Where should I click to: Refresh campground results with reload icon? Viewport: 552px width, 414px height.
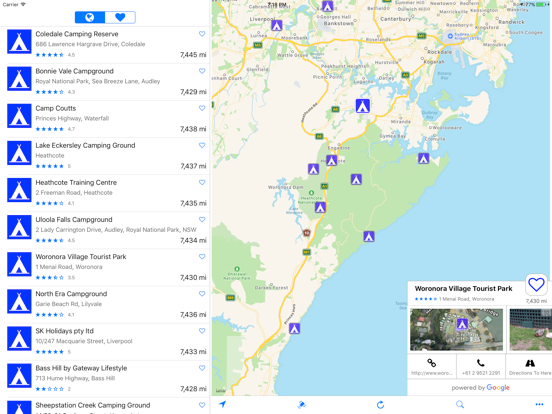(380, 404)
